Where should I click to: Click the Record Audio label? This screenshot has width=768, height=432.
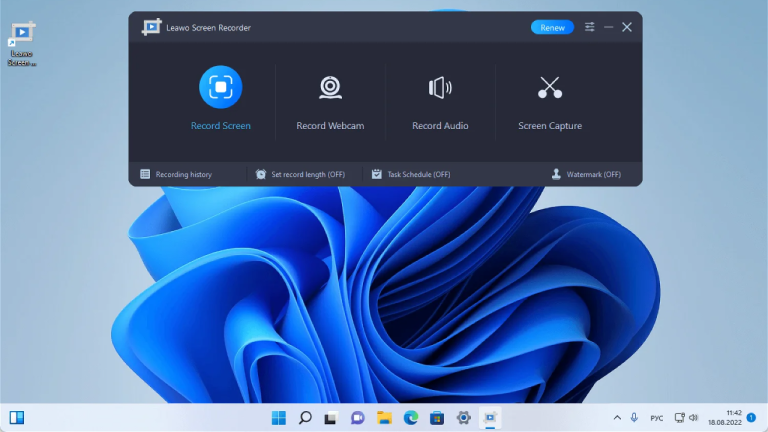coord(440,126)
